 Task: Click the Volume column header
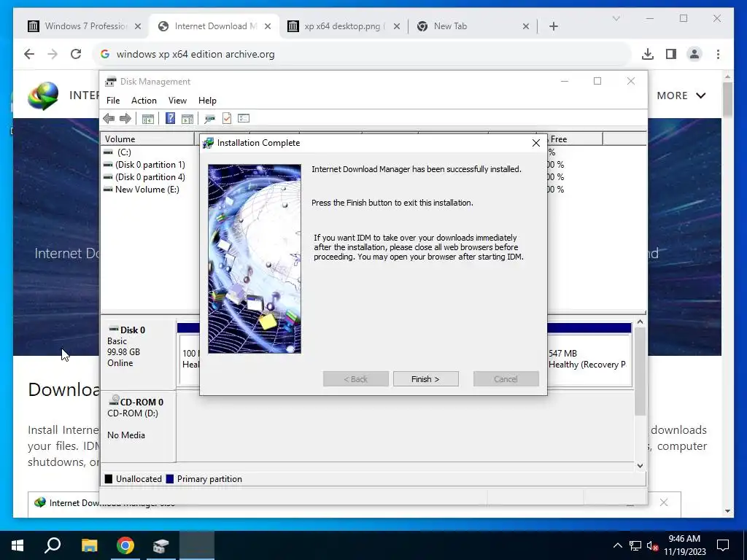coord(147,139)
